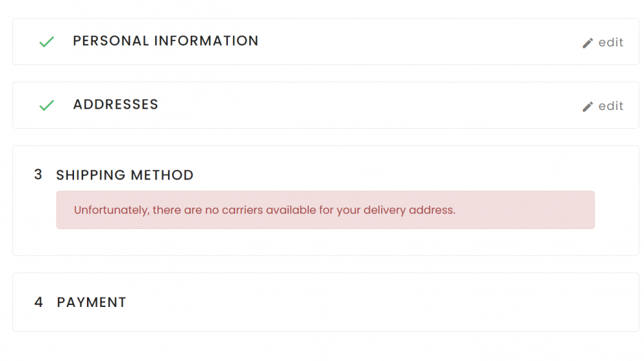The width and height of the screenshot is (644, 361).
Task: Click the pencil icon in Addresses row
Action: (587, 107)
